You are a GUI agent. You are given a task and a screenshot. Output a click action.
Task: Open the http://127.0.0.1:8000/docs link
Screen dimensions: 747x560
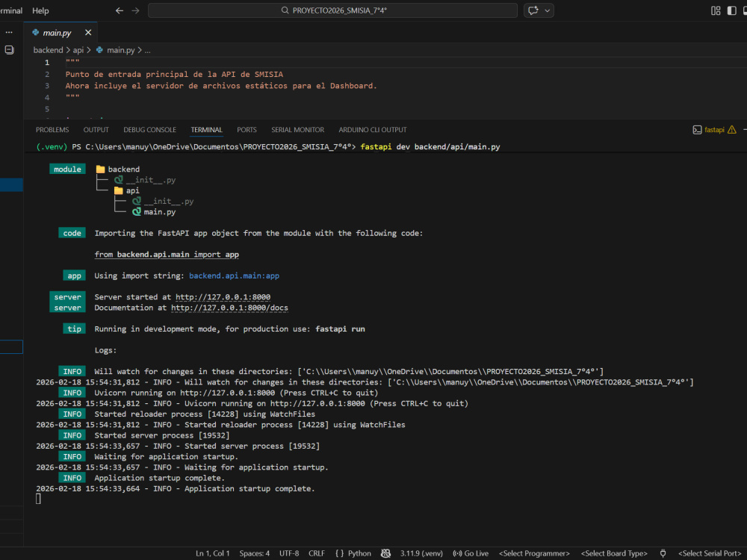[229, 308]
